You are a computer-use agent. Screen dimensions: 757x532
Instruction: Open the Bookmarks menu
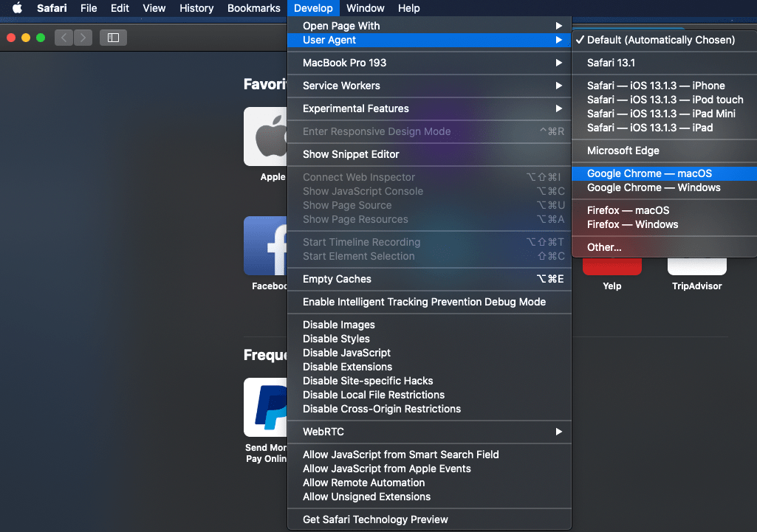[254, 8]
